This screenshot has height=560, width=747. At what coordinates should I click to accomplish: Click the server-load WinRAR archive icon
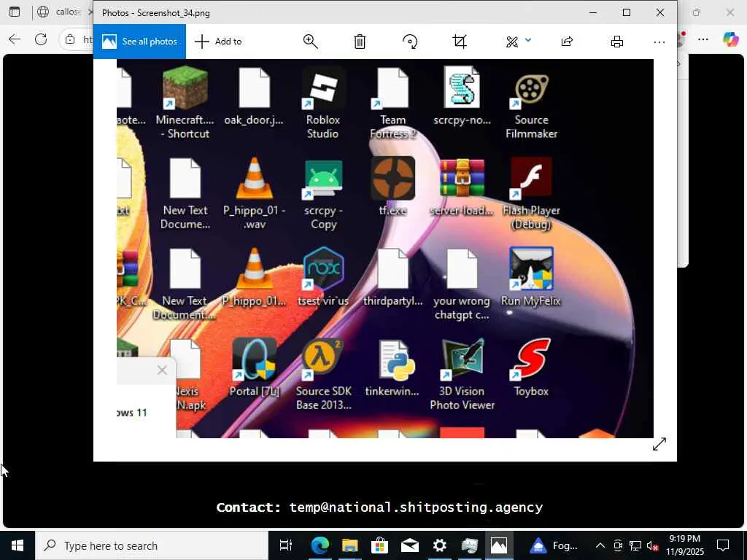[462, 178]
